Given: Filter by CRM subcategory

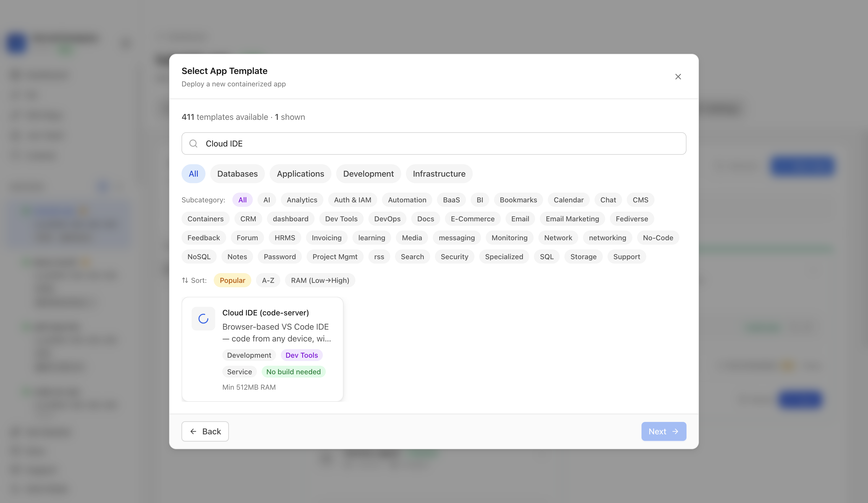Looking at the screenshot, I should pyautogui.click(x=248, y=219).
